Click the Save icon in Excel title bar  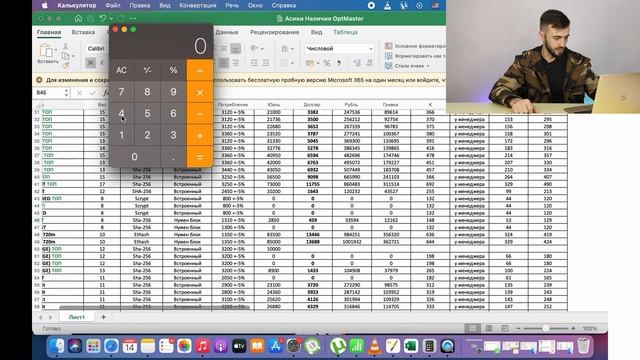click(x=91, y=18)
